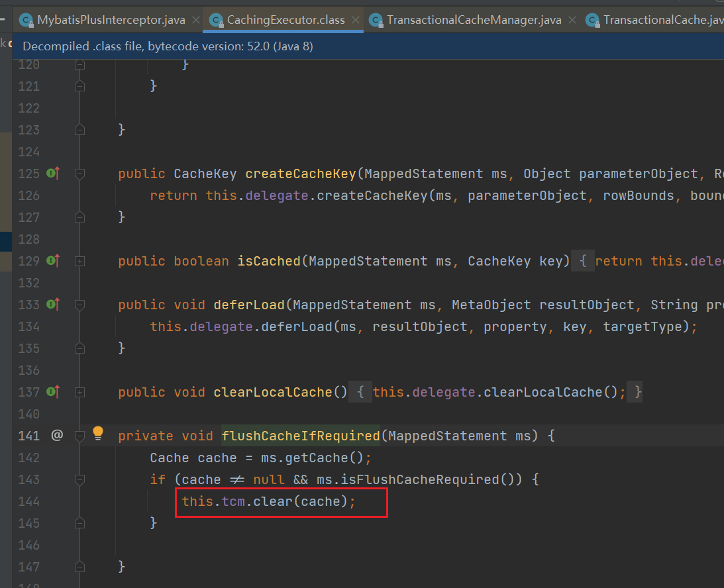Click implements-method gutter icon beside createCacheKey

53,173
